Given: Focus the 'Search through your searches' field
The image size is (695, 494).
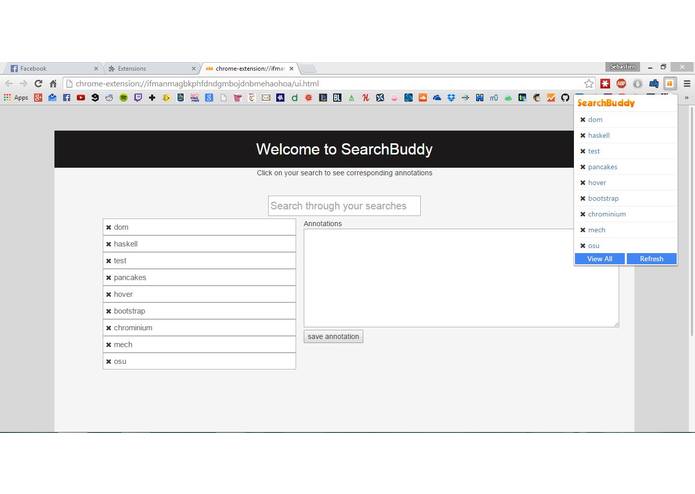Looking at the screenshot, I should click(344, 206).
